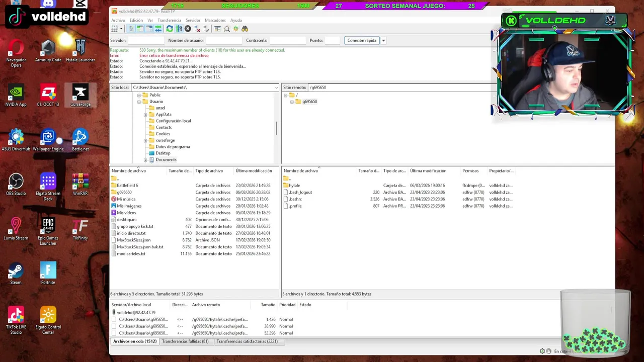Open the Ver menu
Screen dimensions: 644x362
pos(150,21)
